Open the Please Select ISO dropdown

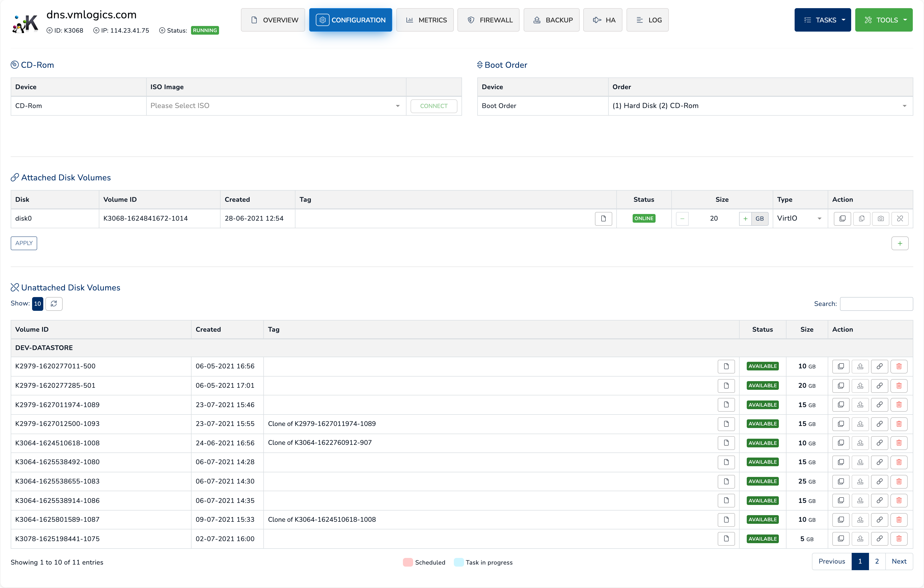pos(276,105)
